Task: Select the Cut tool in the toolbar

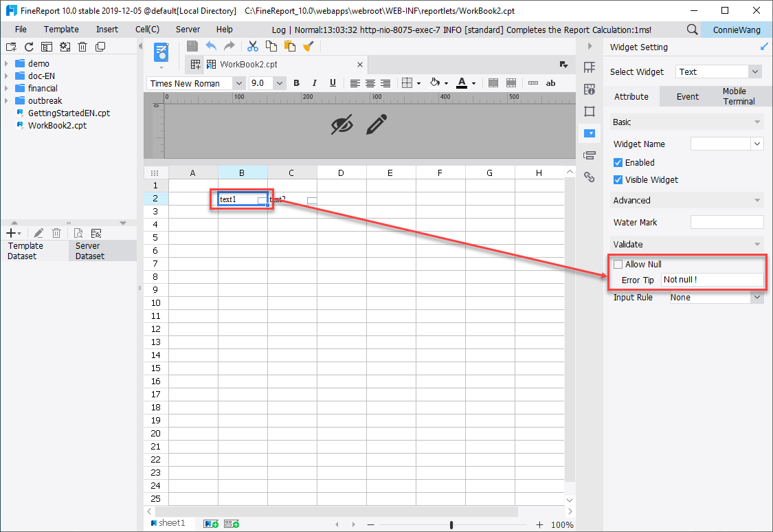Action: pos(253,46)
